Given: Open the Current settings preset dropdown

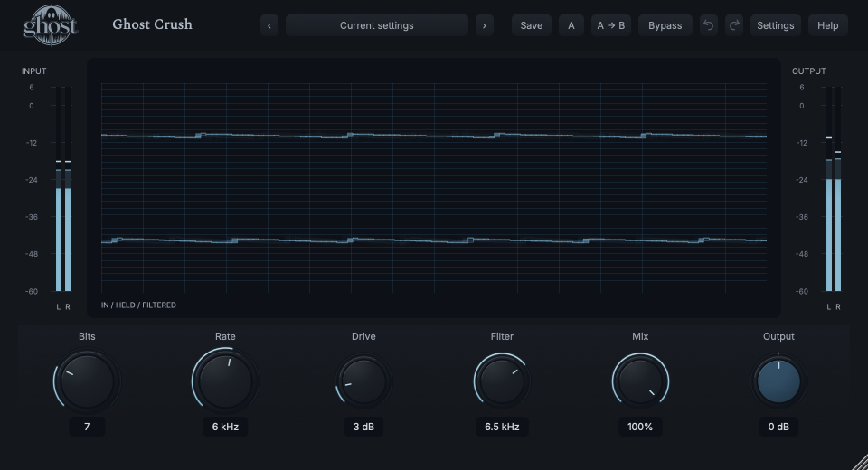Looking at the screenshot, I should coord(376,25).
